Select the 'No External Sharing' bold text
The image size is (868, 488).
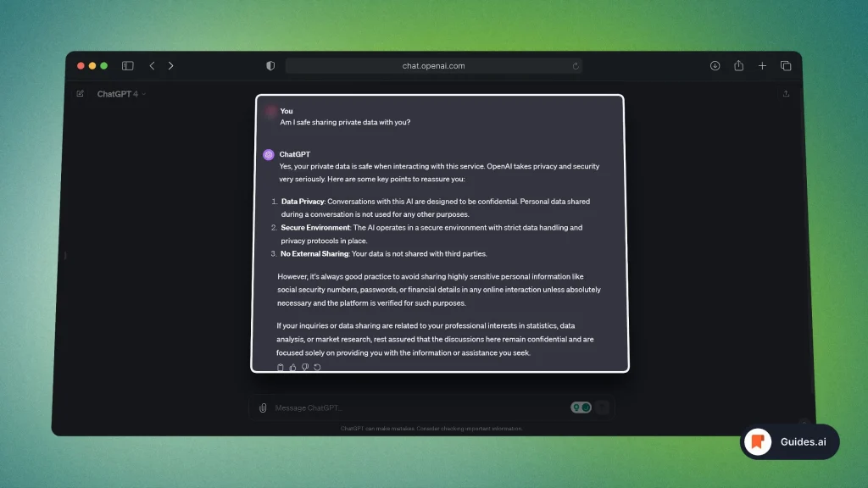[x=314, y=254]
